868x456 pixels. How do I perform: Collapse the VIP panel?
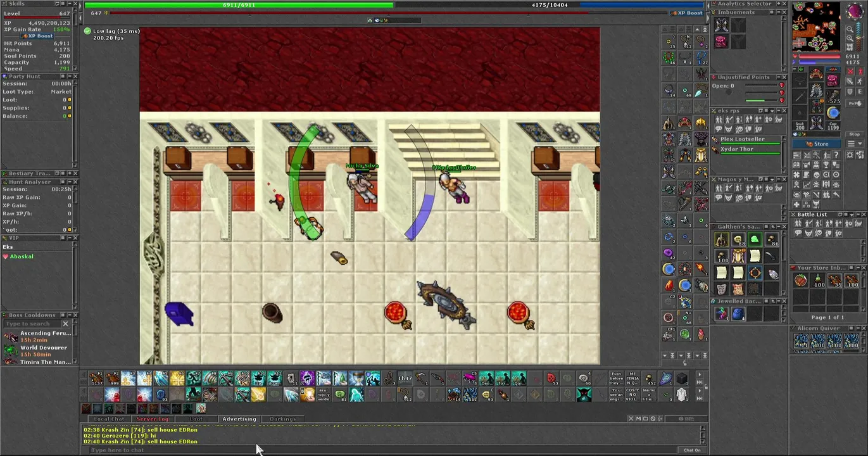coord(69,238)
